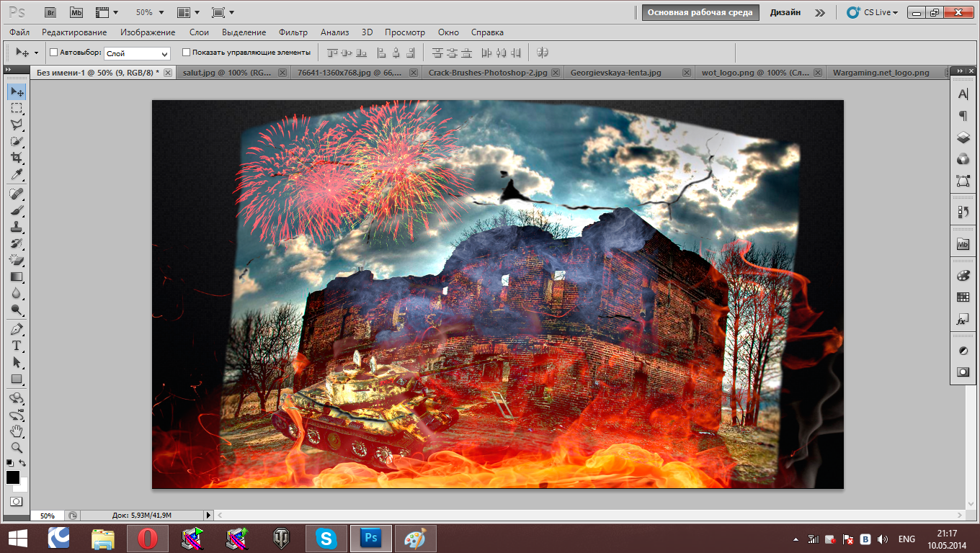The image size is (980, 553).
Task: Activate the Hand tool
Action: coord(17,431)
